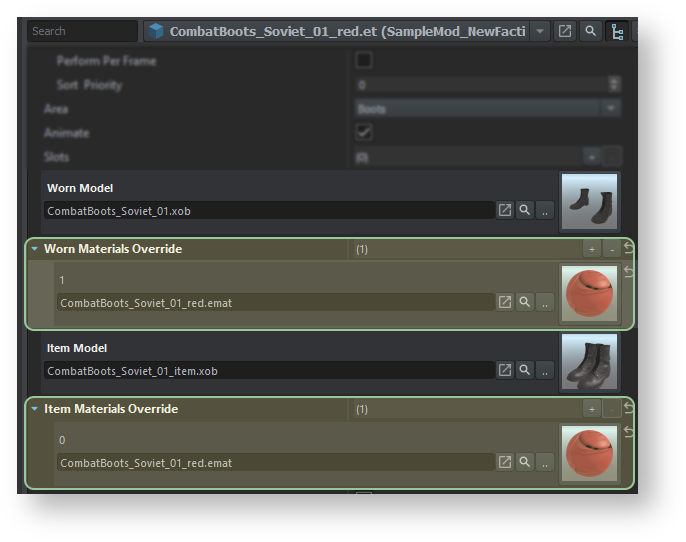Open Item Model resource in new window
This screenshot has width=686, height=542.
pos(505,371)
